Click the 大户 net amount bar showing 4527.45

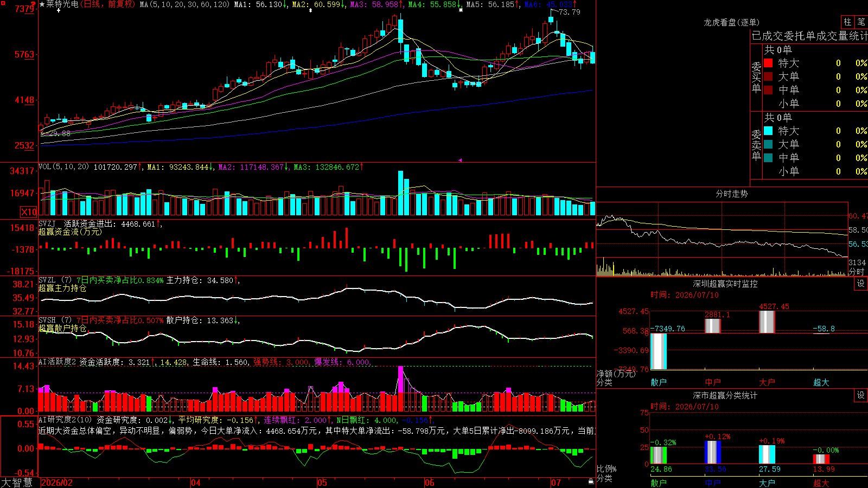pos(767,322)
